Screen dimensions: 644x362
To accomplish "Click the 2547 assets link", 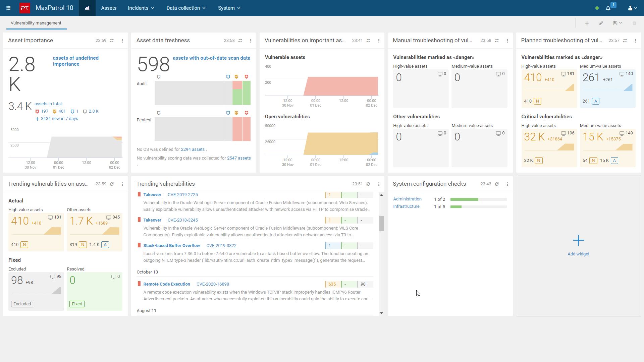I will click(239, 158).
